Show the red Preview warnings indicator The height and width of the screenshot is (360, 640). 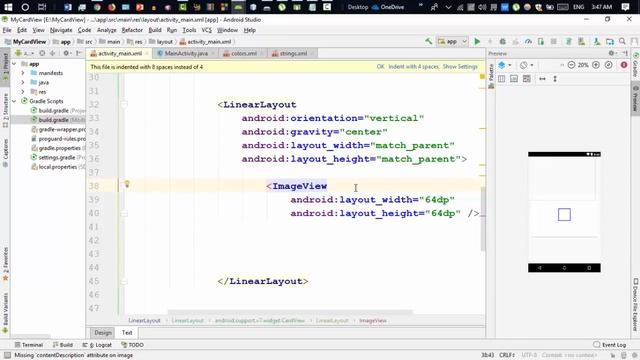click(x=624, y=65)
